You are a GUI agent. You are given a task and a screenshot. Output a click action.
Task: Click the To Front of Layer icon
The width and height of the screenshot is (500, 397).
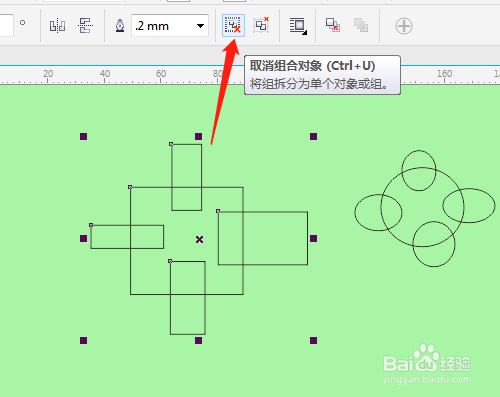333,25
